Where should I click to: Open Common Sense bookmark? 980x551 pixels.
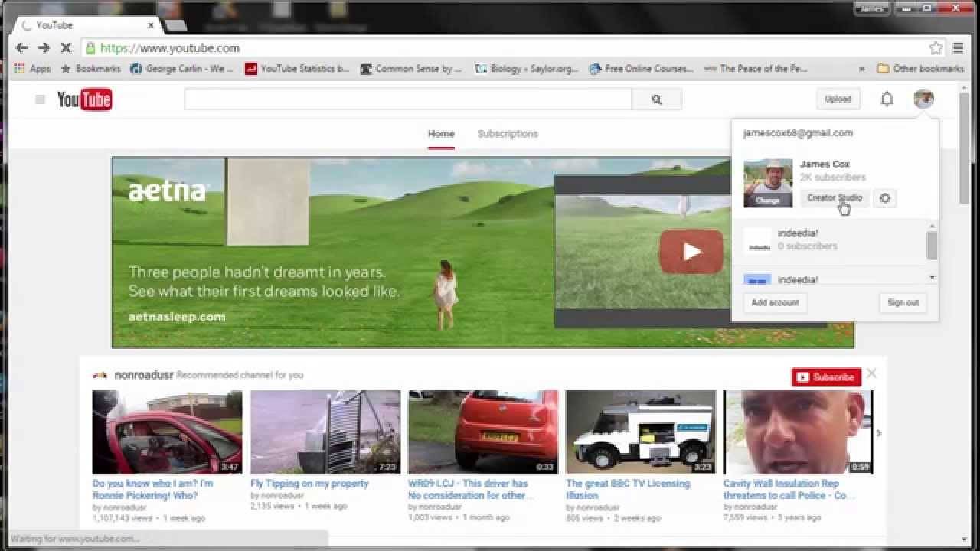coord(411,69)
